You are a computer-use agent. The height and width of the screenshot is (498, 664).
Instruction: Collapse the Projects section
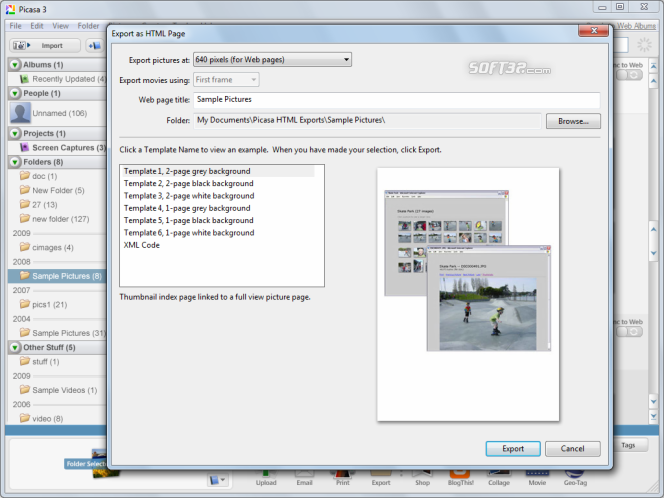pos(15,133)
